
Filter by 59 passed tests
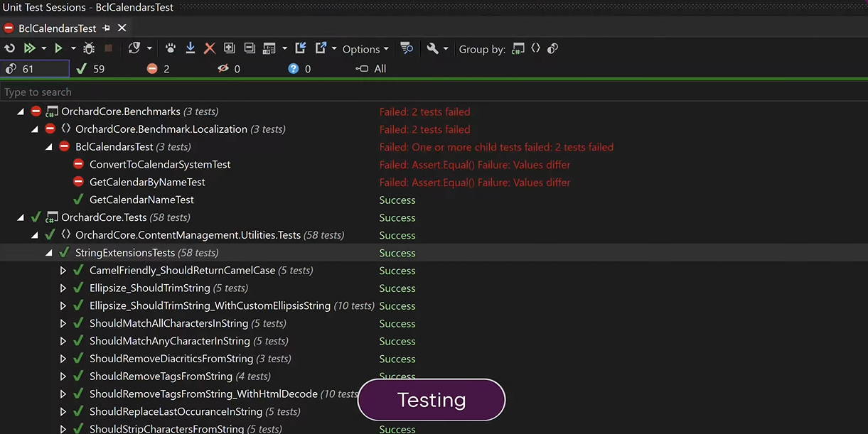pyautogui.click(x=90, y=69)
